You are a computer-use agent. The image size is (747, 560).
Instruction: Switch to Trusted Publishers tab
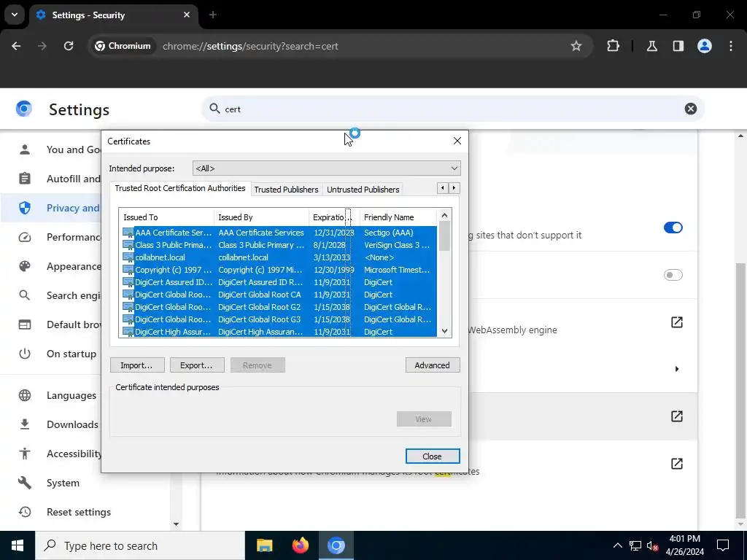[286, 190]
